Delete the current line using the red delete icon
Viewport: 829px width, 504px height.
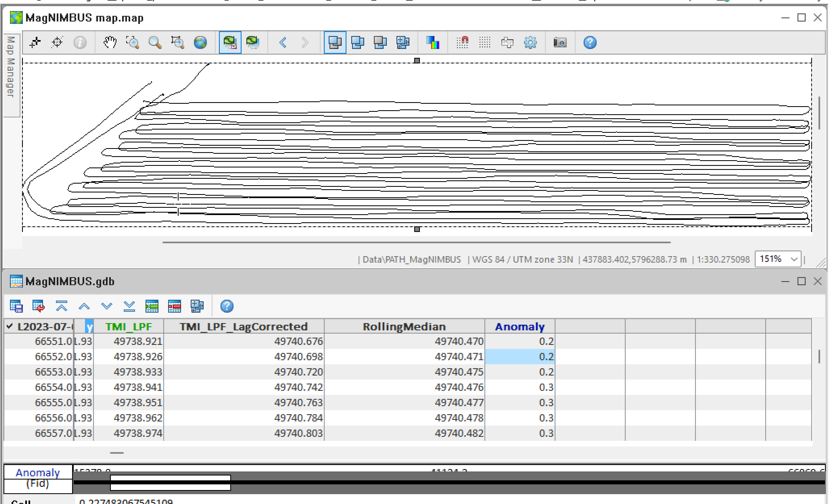(174, 306)
